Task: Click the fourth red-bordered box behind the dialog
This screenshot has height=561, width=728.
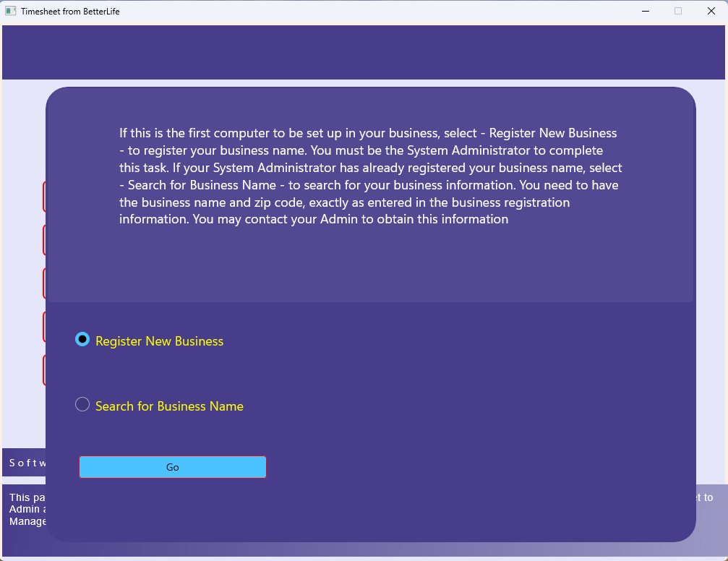Action: click(44, 327)
